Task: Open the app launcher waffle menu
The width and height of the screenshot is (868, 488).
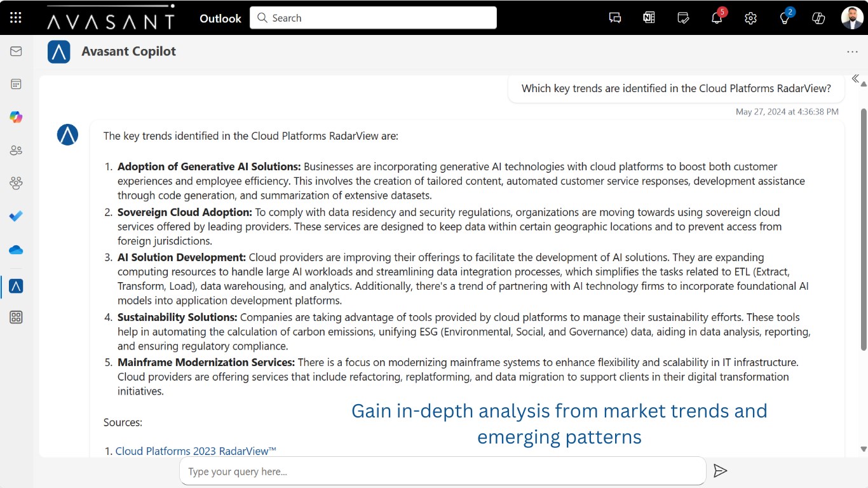Action: coord(16,18)
